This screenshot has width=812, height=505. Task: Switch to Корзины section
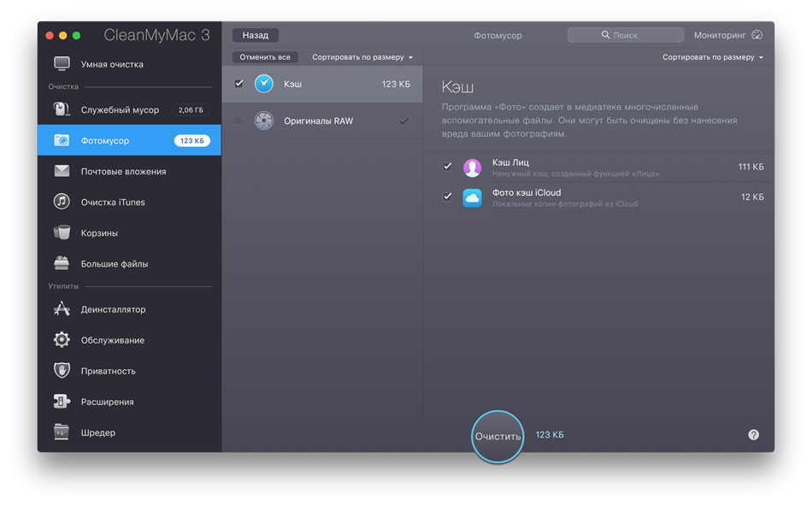(x=129, y=233)
